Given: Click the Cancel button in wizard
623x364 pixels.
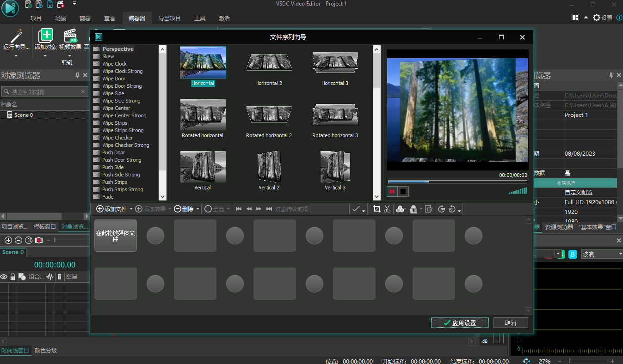Looking at the screenshot, I should pyautogui.click(x=511, y=323).
